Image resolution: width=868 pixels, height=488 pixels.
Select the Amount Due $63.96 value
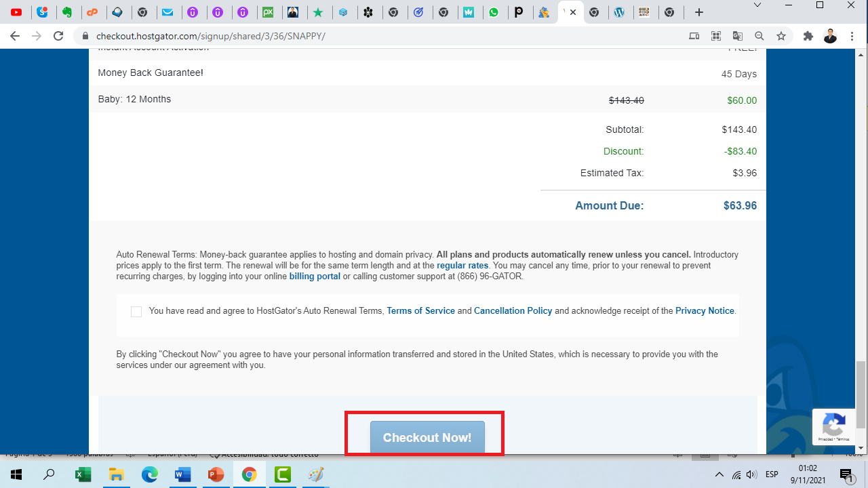click(740, 205)
